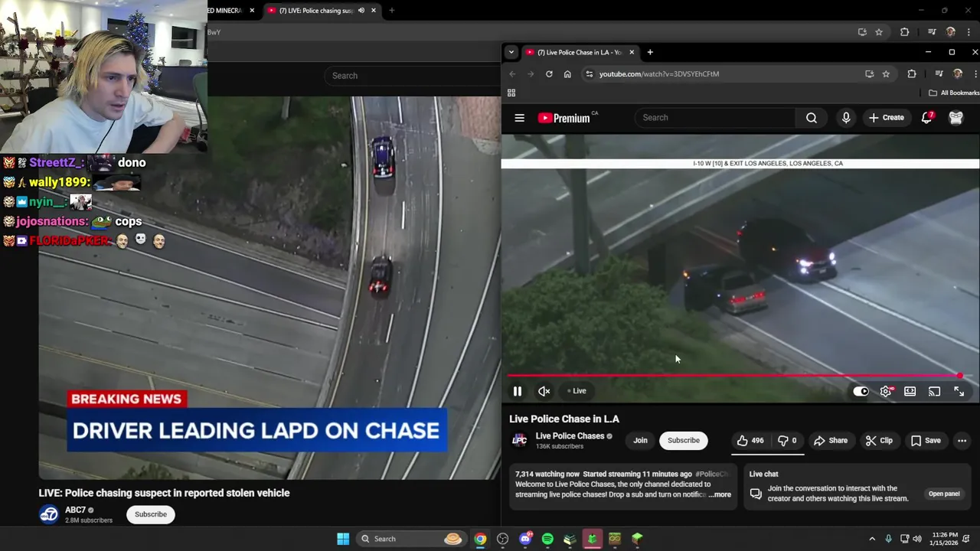Screen dimensions: 980x551
Task: Open the back window Extensions puzzle icon
Action: tap(904, 32)
